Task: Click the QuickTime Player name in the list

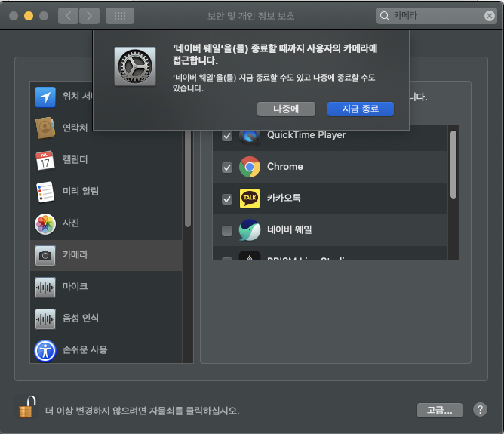Action: coord(306,135)
